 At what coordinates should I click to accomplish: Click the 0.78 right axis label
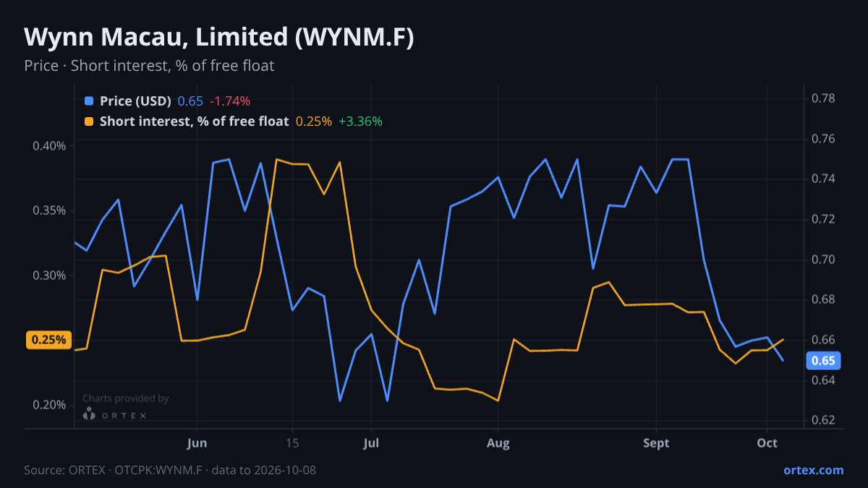pos(824,98)
